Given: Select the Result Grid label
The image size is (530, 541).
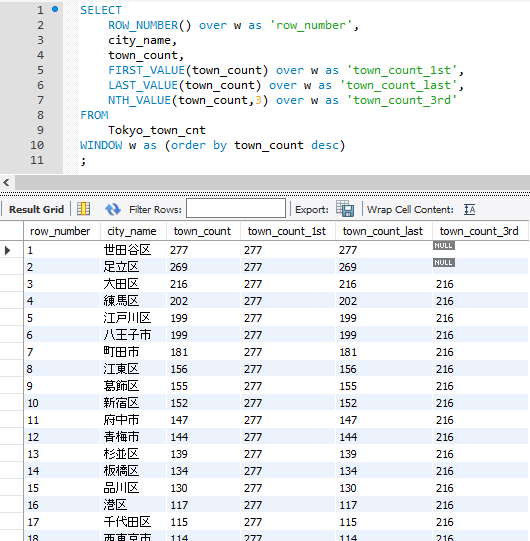Looking at the screenshot, I should 36,209.
